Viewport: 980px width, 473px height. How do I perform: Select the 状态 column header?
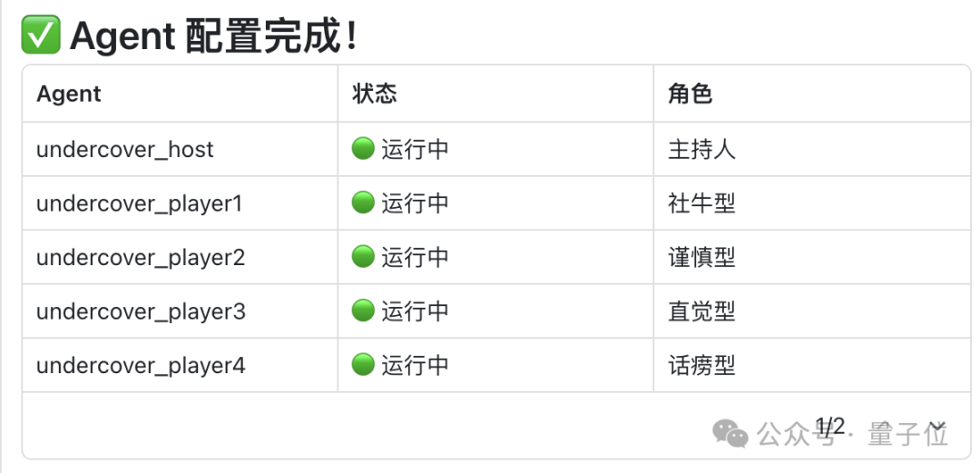(375, 94)
